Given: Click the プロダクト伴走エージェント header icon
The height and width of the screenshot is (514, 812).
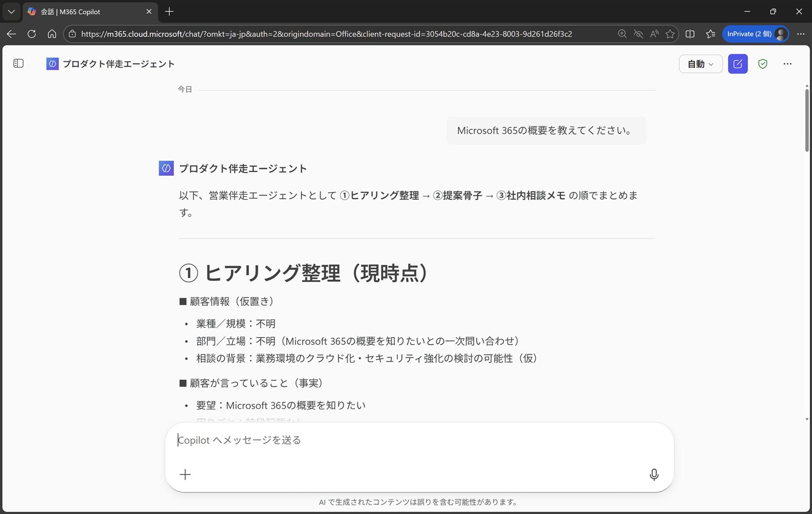Looking at the screenshot, I should 53,64.
